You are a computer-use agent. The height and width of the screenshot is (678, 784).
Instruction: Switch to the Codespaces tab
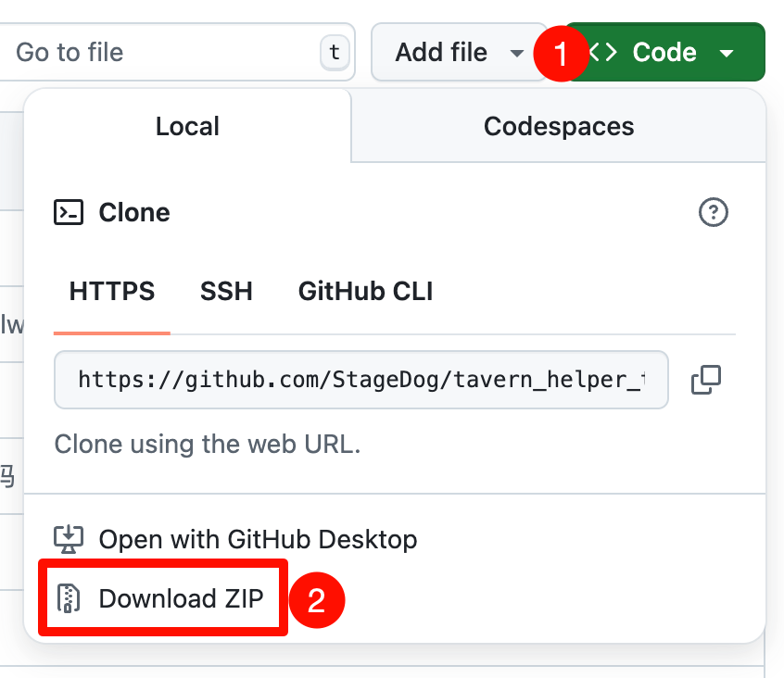[559, 126]
